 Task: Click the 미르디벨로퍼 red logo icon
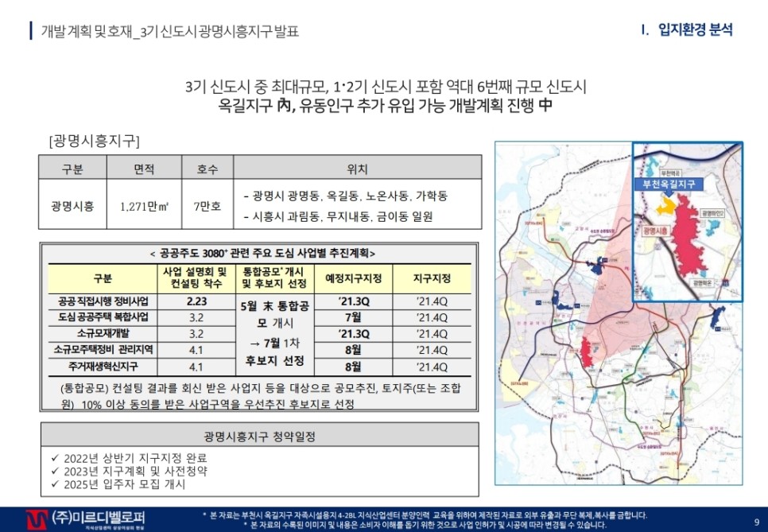pyautogui.click(x=37, y=520)
